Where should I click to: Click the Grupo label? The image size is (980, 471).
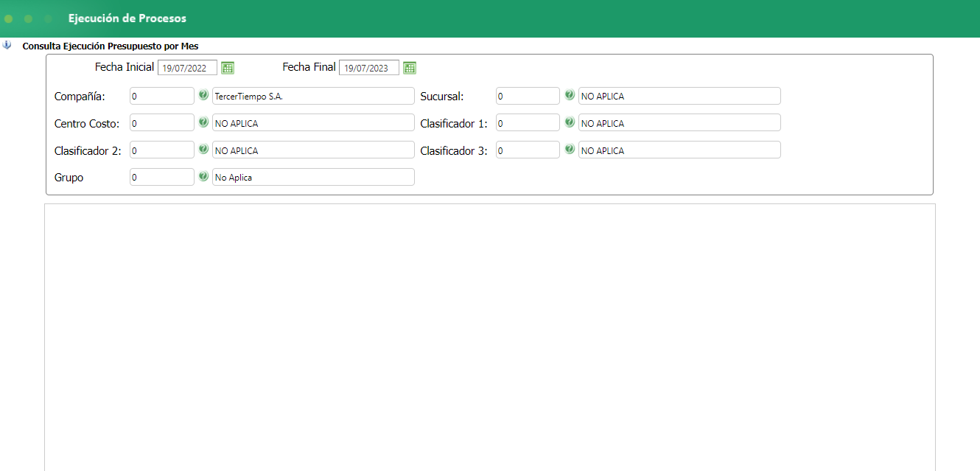[69, 178]
